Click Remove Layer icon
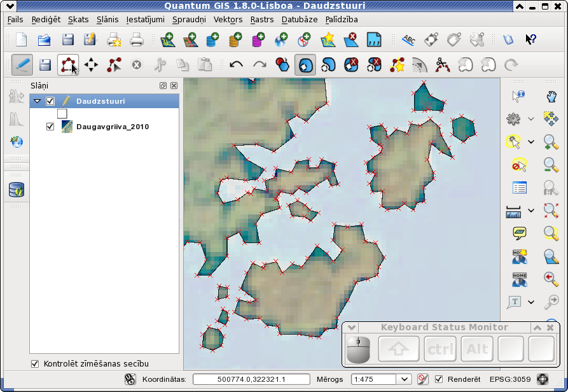 pyautogui.click(x=351, y=39)
